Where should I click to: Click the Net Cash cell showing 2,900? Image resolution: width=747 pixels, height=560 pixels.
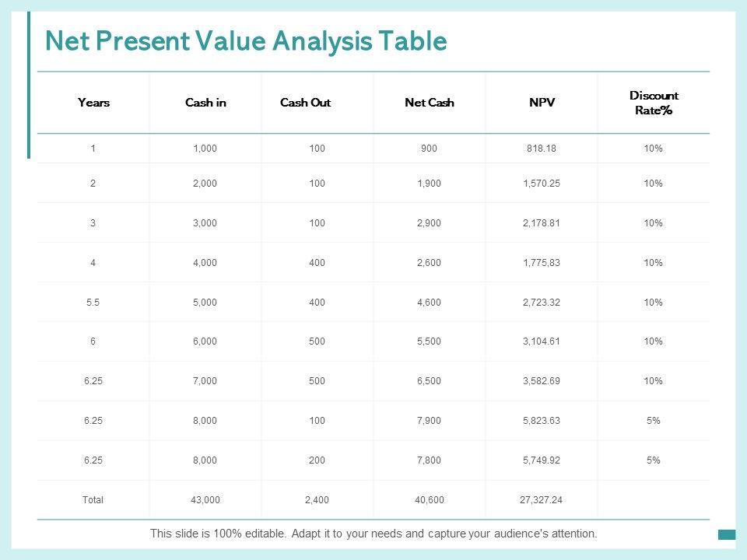[x=430, y=223]
